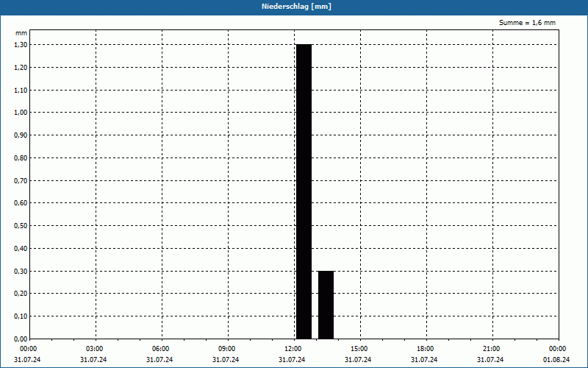Click the 0,50 y-axis label

point(21,226)
